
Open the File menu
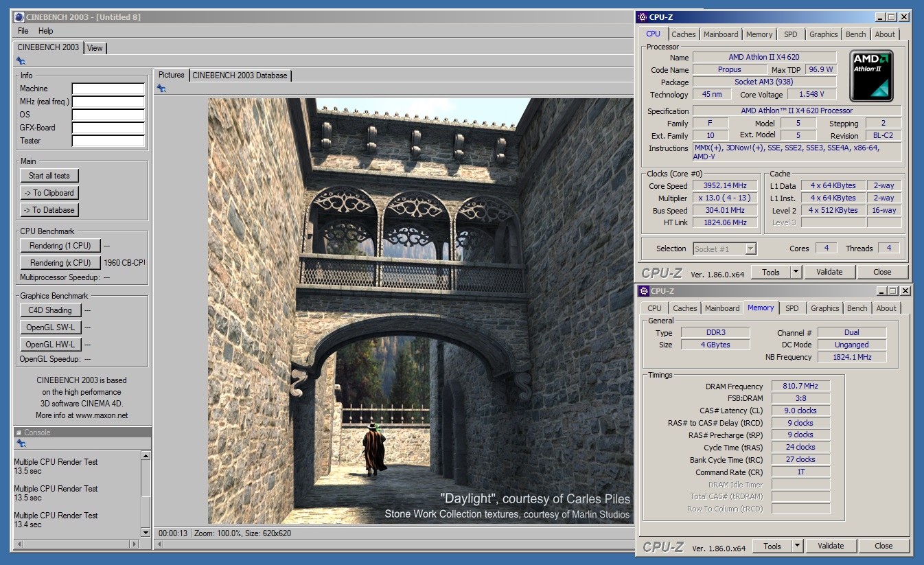click(23, 31)
